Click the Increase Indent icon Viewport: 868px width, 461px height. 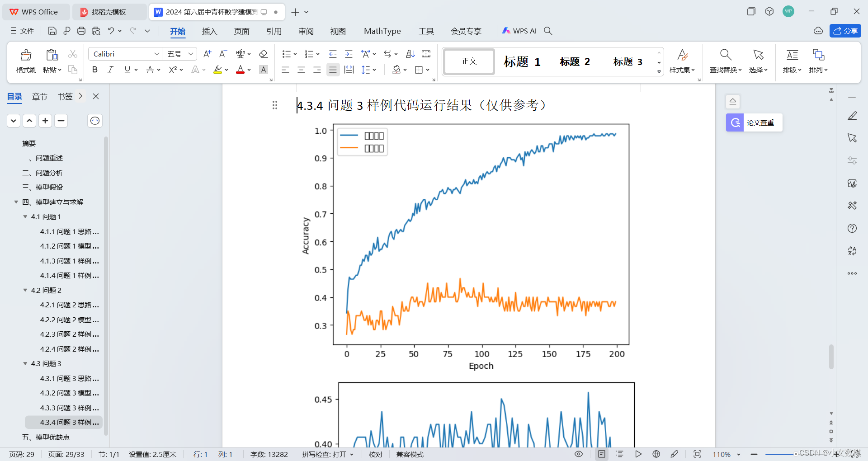(x=349, y=54)
